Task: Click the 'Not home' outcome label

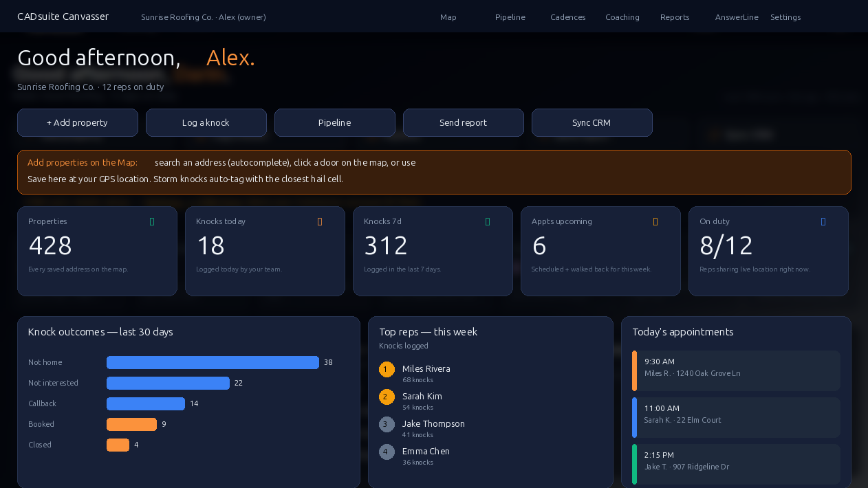Action: [45, 362]
